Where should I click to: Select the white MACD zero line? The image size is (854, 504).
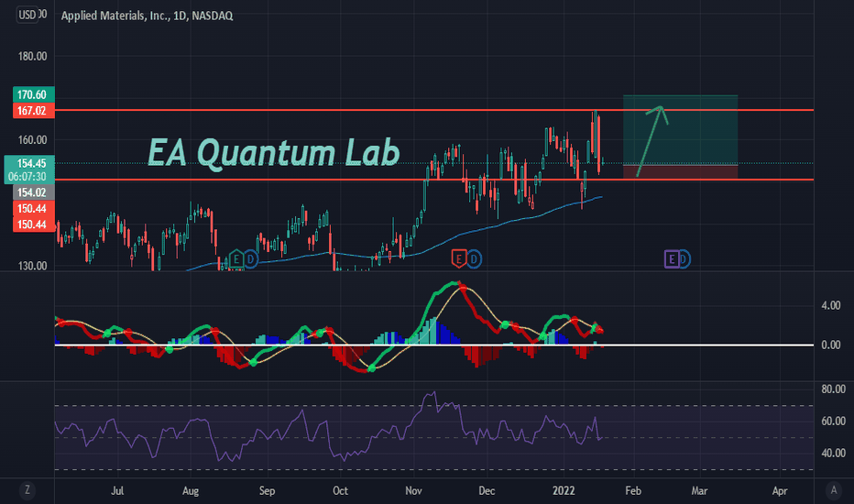(434, 345)
